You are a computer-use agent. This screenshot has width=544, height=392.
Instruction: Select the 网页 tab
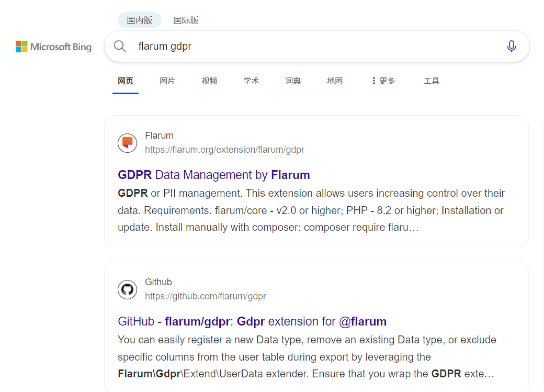[x=125, y=81]
